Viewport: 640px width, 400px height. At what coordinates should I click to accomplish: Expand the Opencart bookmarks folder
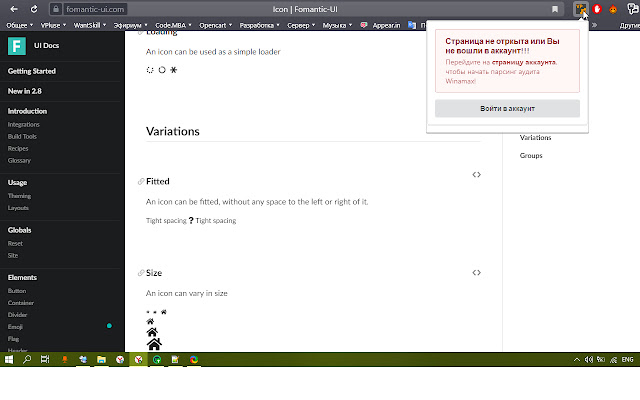pyautogui.click(x=216, y=25)
